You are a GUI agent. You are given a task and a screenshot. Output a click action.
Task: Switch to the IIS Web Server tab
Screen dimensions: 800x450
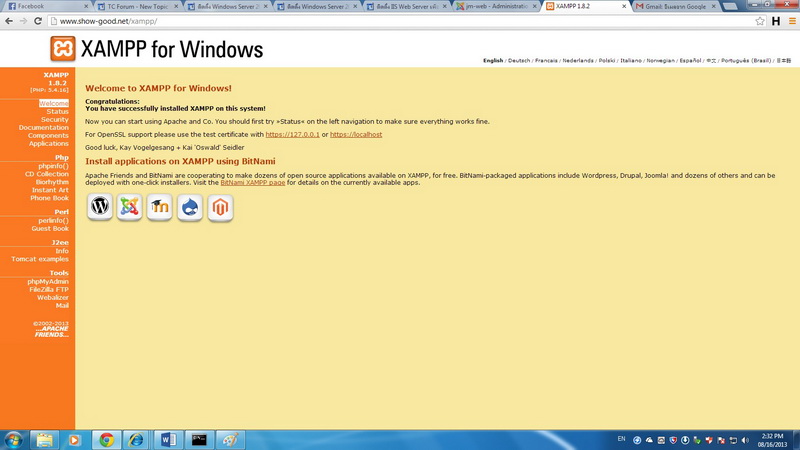click(406, 6)
